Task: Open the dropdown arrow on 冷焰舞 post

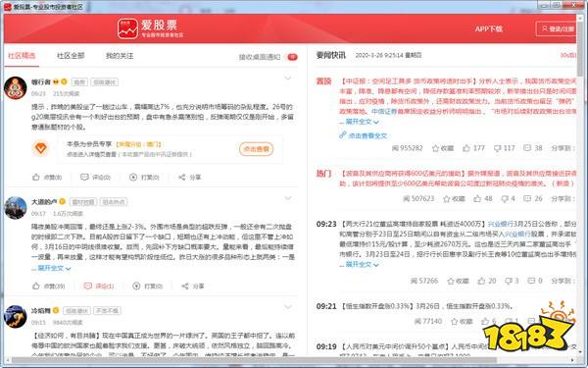Action: [287, 307]
